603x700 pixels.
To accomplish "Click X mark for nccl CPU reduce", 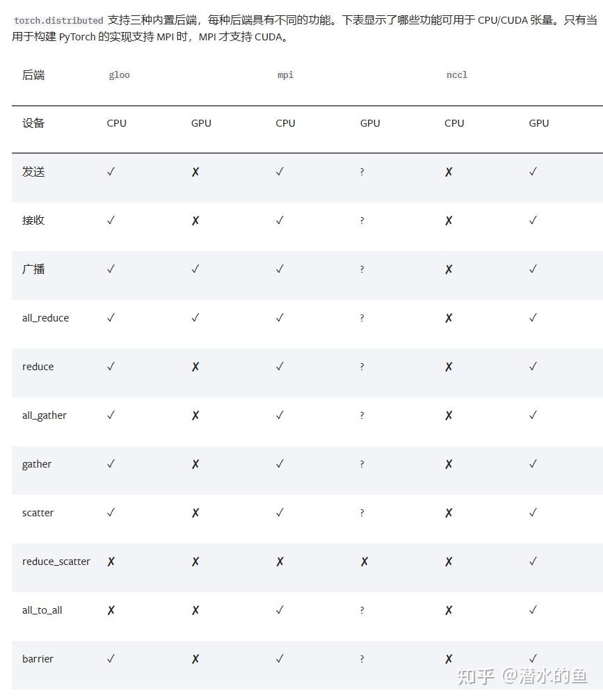I will tap(449, 367).
